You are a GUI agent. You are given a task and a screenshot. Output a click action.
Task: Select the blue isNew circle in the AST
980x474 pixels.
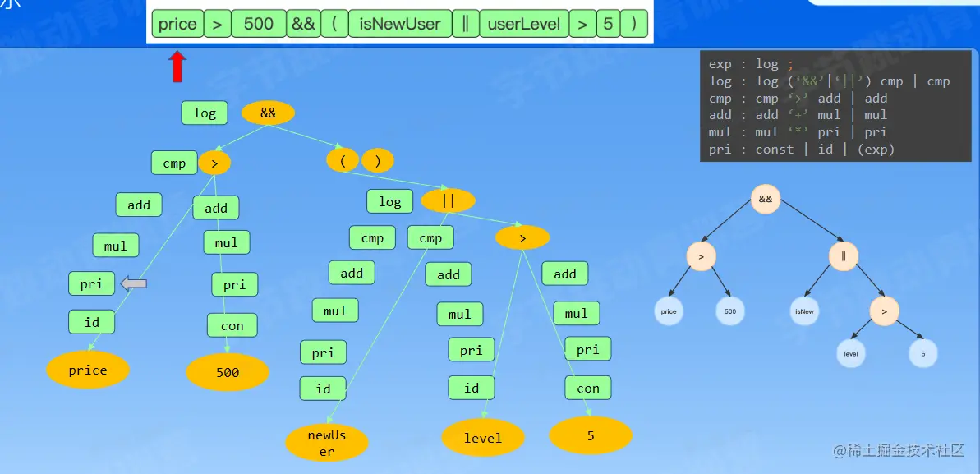click(803, 311)
